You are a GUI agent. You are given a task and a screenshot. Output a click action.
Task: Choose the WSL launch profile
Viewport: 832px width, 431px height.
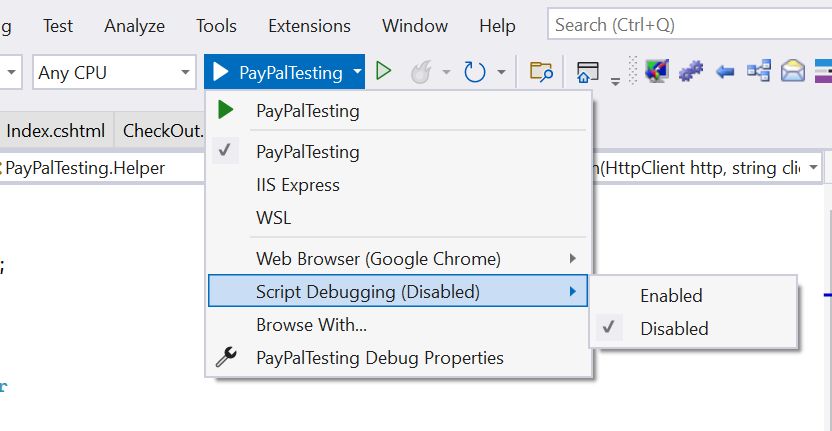click(x=398, y=218)
